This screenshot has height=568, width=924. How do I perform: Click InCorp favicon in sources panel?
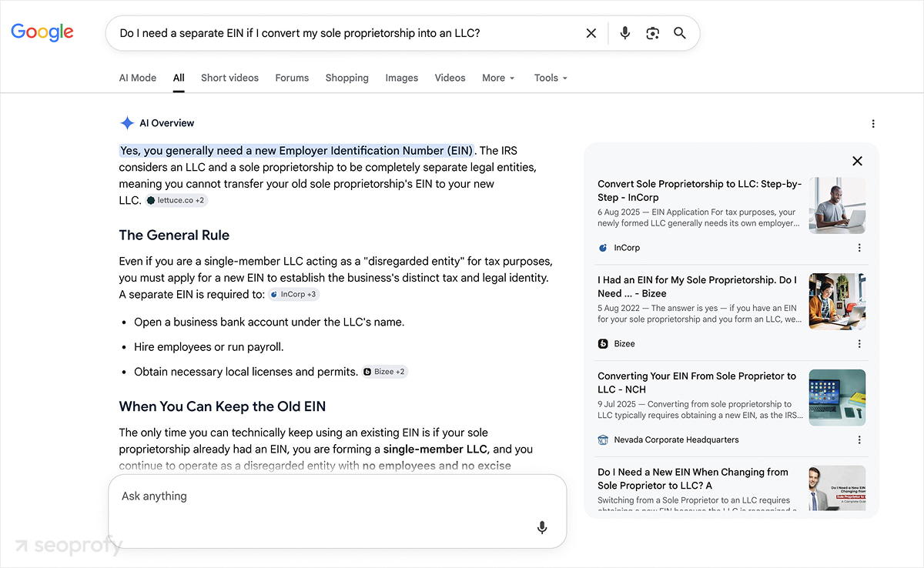click(603, 248)
